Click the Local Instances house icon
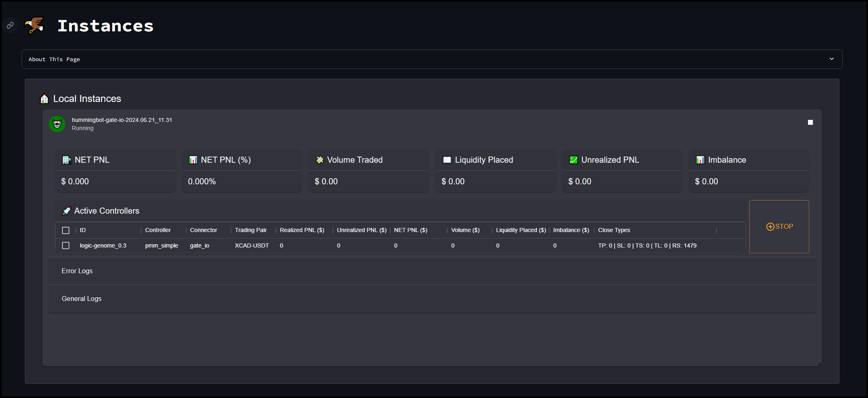 (x=44, y=99)
